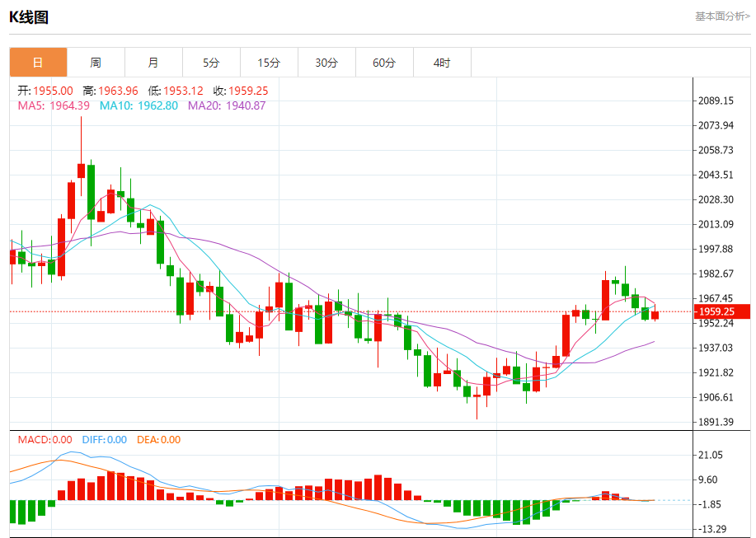Open the 15分 timeframe tab
This screenshot has width=756, height=538.
click(x=269, y=62)
